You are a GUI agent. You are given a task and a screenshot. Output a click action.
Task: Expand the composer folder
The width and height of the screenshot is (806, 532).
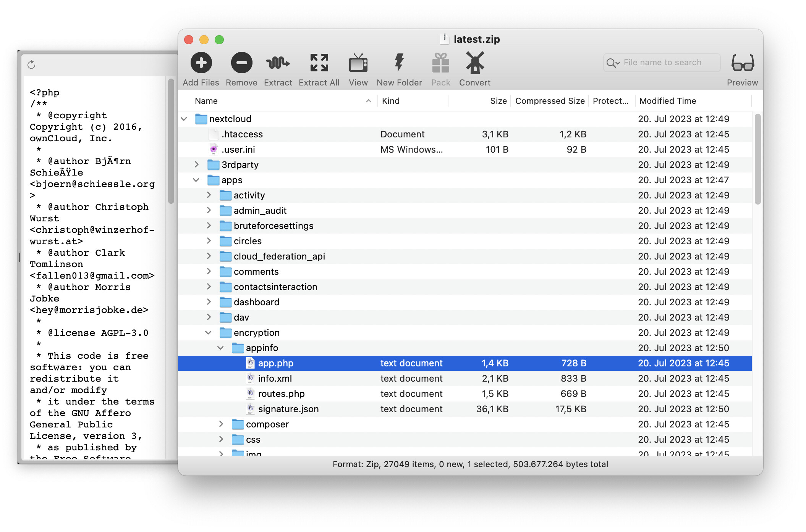coord(221,424)
